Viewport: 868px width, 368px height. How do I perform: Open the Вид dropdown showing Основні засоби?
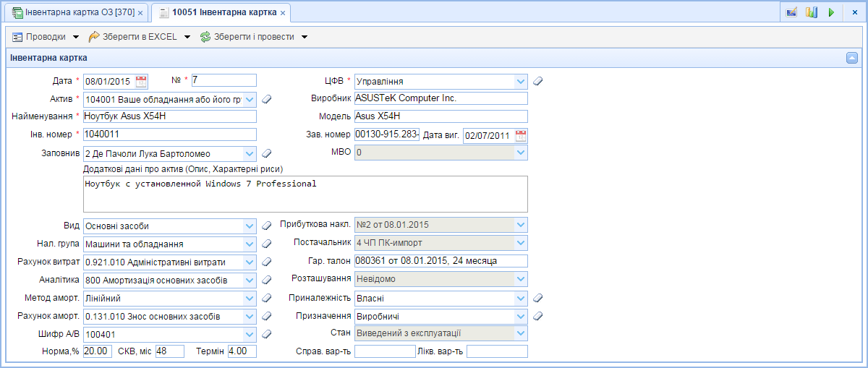[x=250, y=226]
